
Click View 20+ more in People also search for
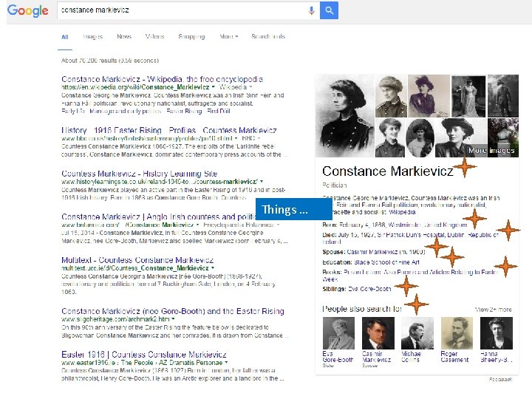click(x=494, y=310)
